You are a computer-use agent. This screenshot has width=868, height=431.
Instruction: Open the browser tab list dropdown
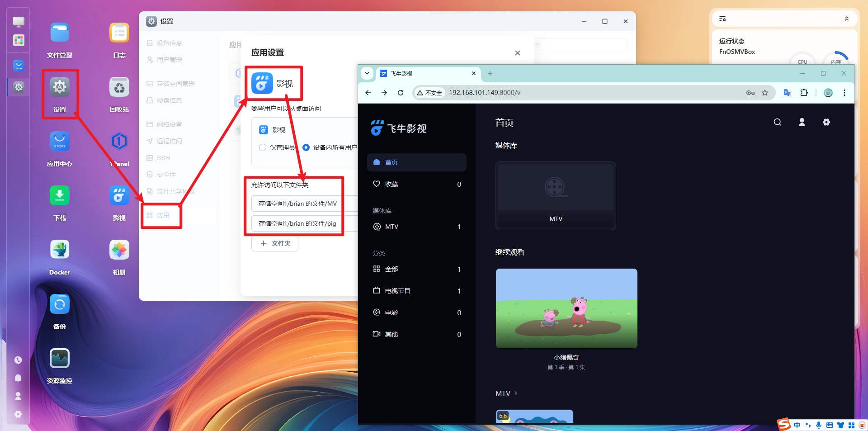pyautogui.click(x=367, y=73)
